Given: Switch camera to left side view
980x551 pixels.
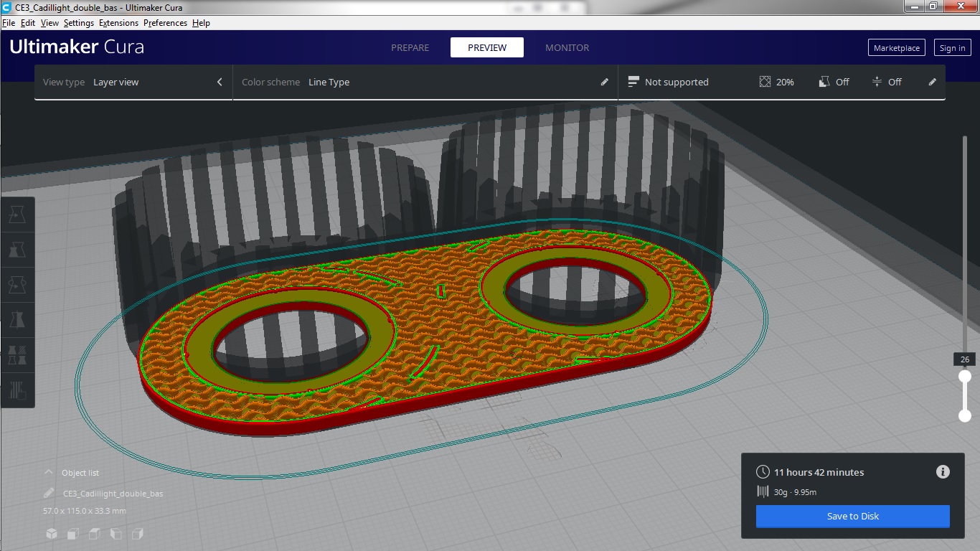Looking at the screenshot, I should (x=116, y=534).
